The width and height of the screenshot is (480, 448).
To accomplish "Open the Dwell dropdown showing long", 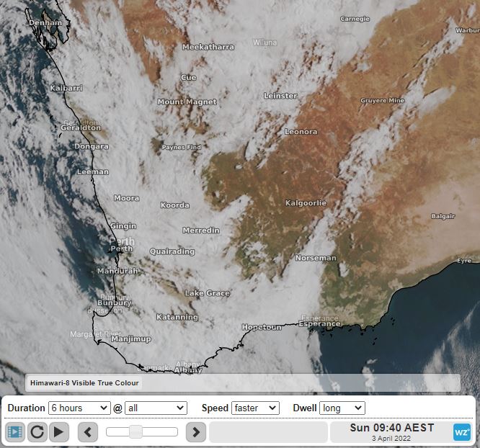I will (x=342, y=408).
